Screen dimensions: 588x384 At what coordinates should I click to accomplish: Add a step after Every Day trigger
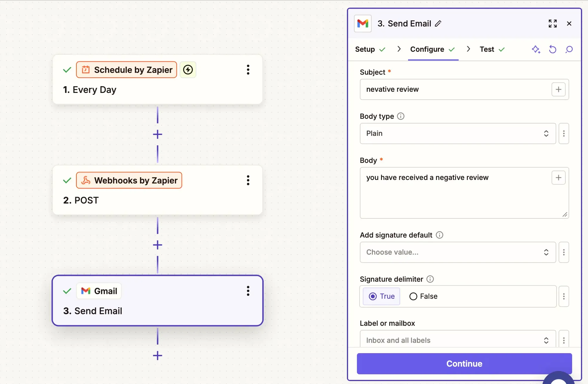(x=158, y=134)
